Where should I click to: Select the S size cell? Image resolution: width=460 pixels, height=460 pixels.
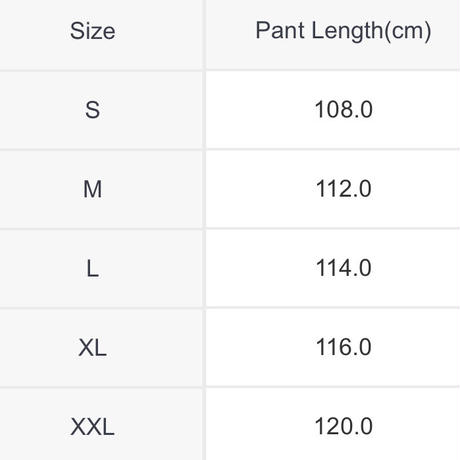click(101, 110)
